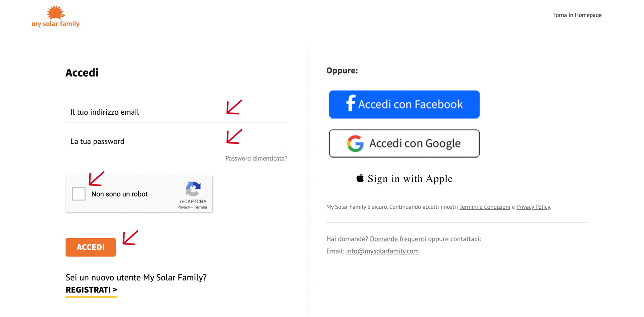Click the My Solar Family sun logo
The height and width of the screenshot is (317, 644).
point(56,16)
